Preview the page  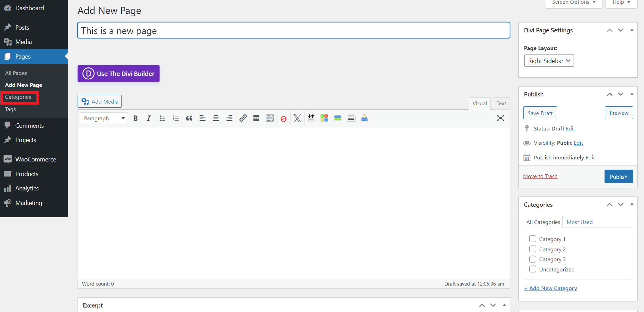[619, 113]
